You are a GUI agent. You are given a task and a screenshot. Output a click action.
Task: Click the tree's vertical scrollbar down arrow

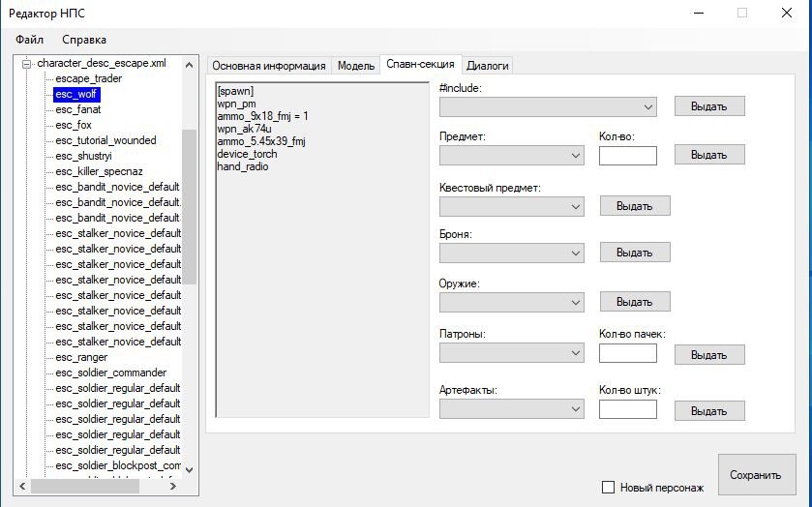189,469
